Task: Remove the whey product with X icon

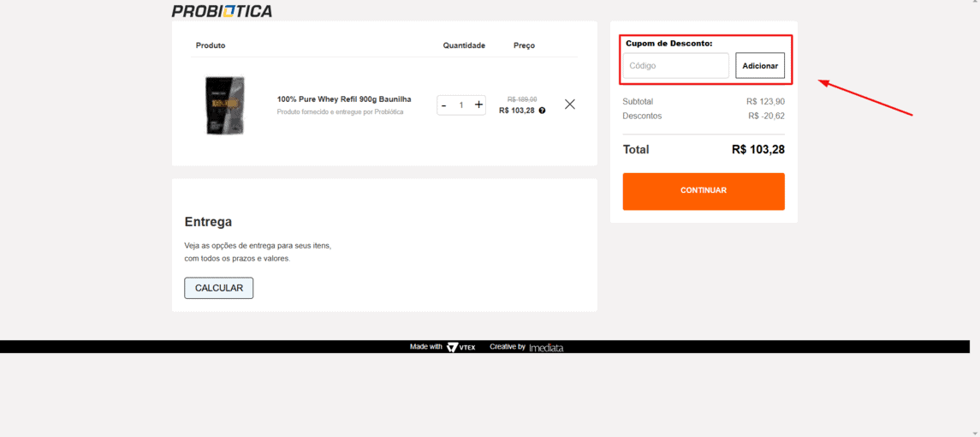Action: 570,105
